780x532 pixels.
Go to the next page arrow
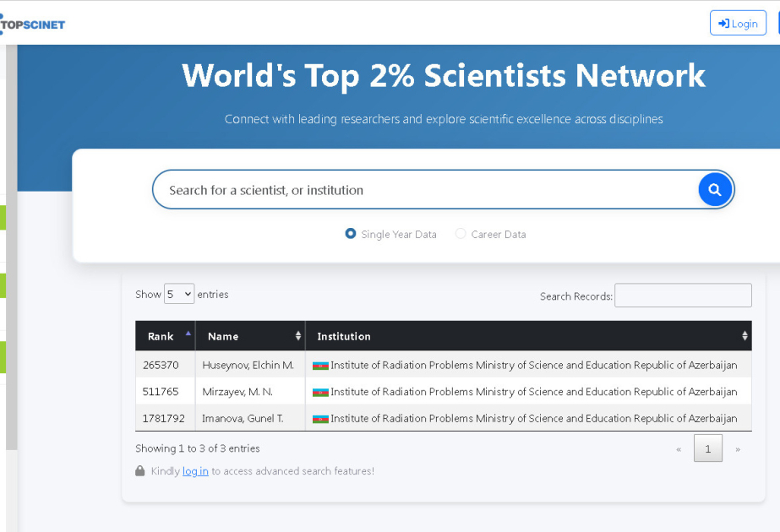coord(738,449)
